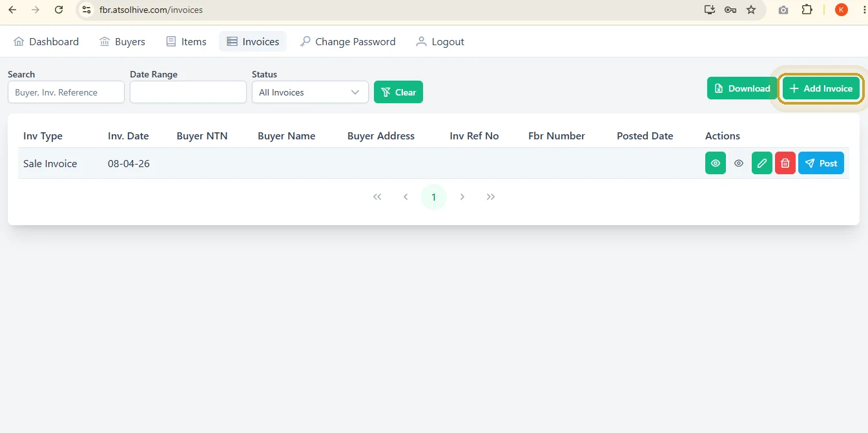Select the Sale Invoice cell text
Image resolution: width=868 pixels, height=433 pixels.
tap(50, 164)
